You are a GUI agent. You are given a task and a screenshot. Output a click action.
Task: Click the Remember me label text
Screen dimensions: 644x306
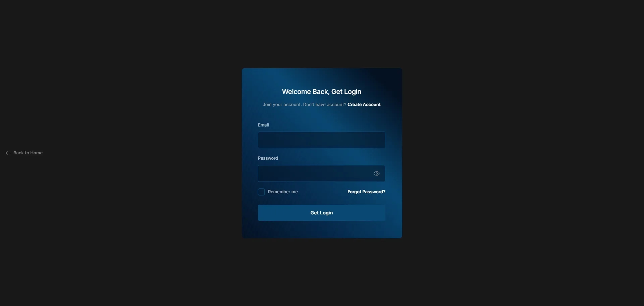pyautogui.click(x=283, y=192)
